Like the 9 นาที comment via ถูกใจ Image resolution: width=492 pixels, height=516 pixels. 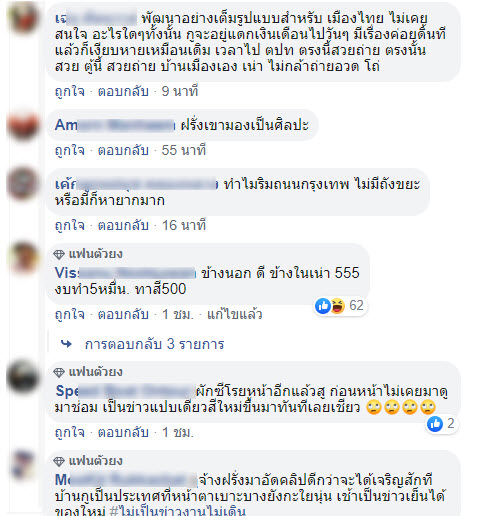(70, 91)
